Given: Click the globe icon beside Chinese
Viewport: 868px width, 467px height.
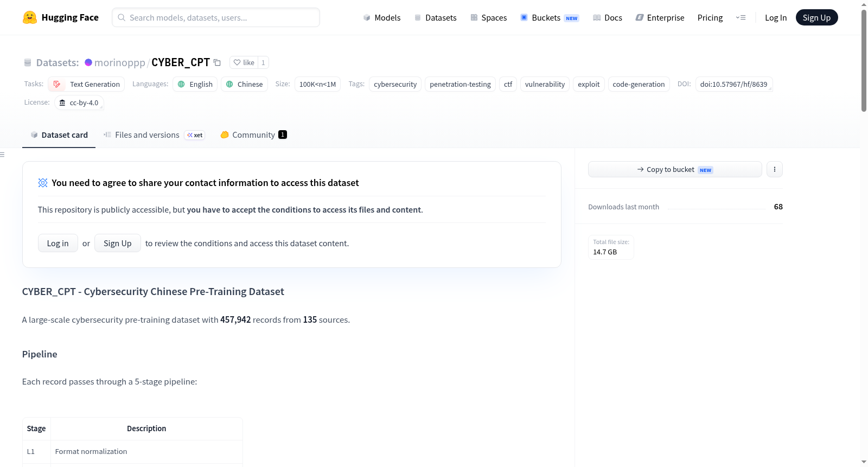Looking at the screenshot, I should point(229,84).
